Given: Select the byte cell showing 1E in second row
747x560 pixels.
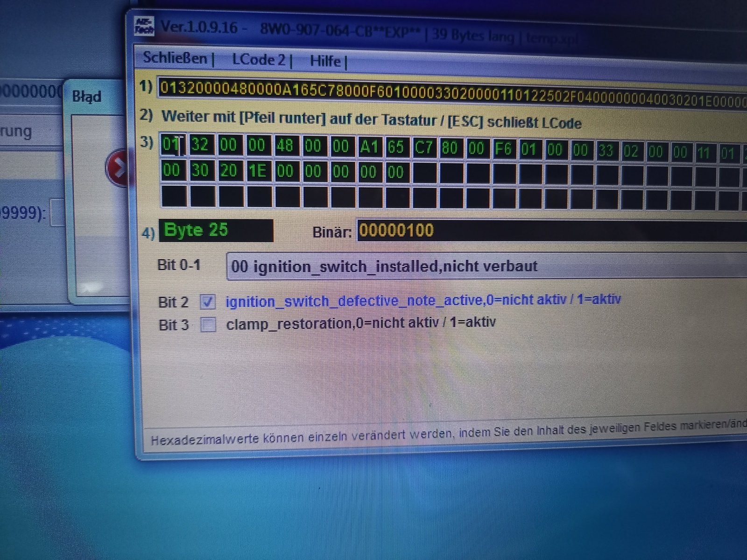Looking at the screenshot, I should pyautogui.click(x=257, y=171).
